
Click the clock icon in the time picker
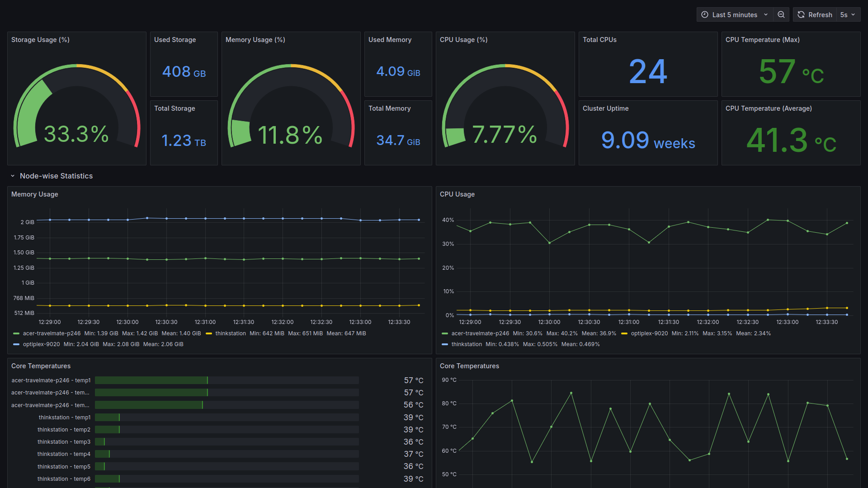click(704, 14)
